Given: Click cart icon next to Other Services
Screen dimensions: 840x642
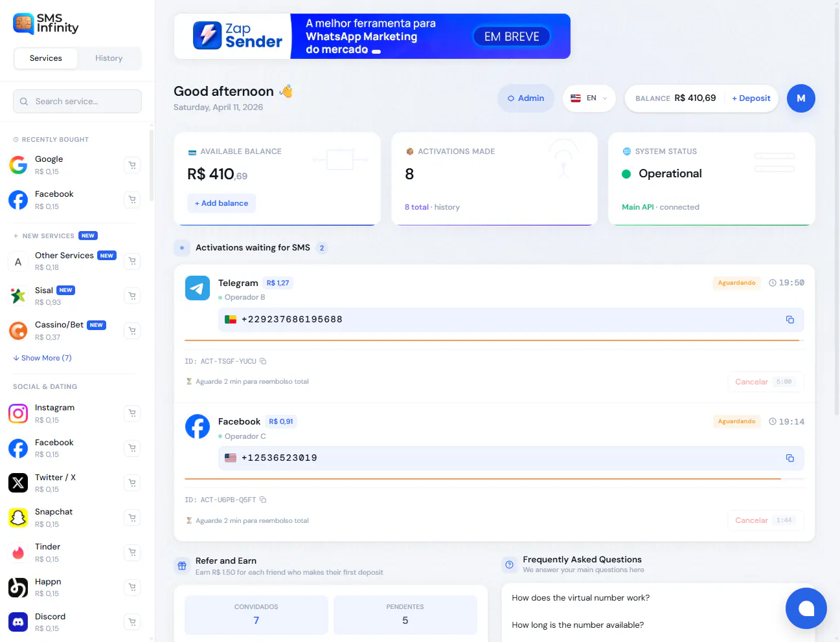Looking at the screenshot, I should click(132, 261).
